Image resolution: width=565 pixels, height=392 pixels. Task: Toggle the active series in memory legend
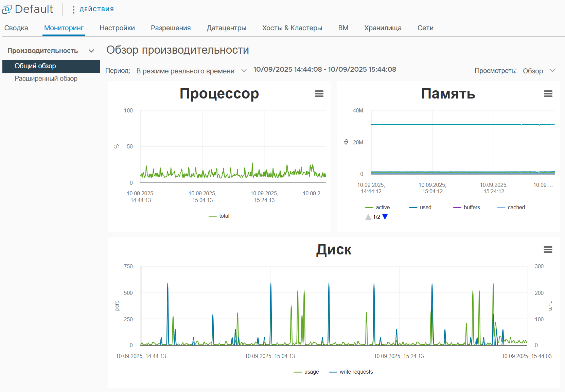point(377,207)
